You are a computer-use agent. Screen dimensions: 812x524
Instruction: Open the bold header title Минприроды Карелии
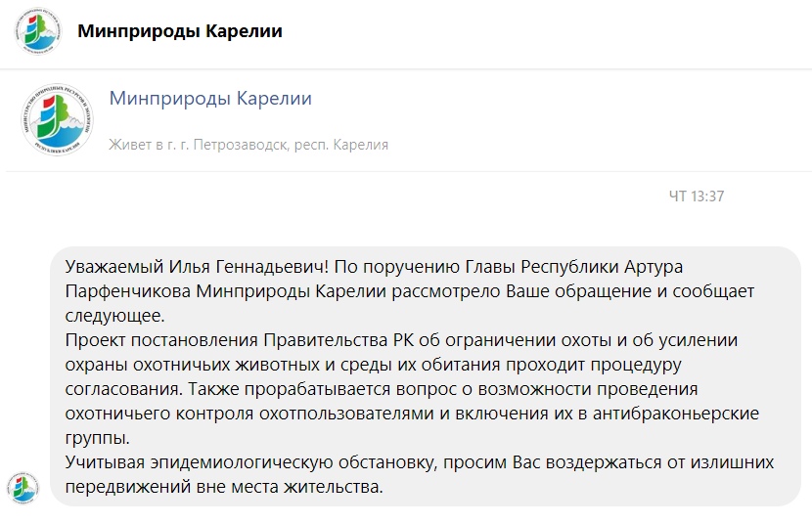point(180,31)
